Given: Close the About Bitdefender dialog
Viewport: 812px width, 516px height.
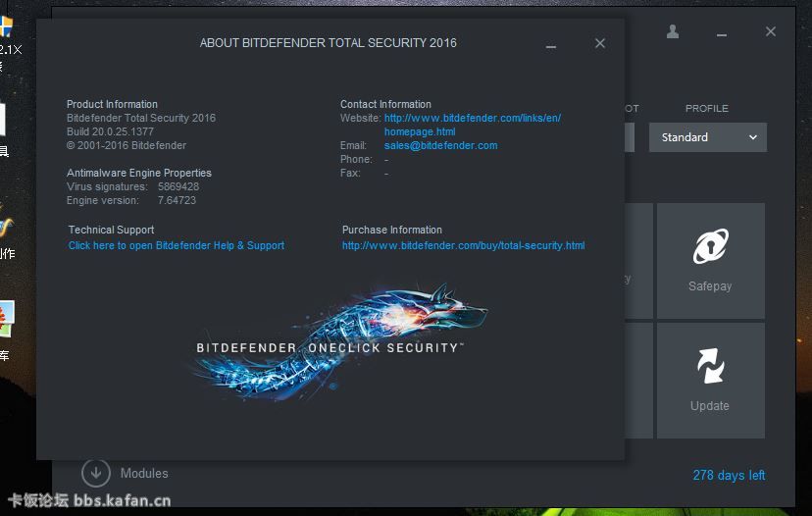Looking at the screenshot, I should point(599,43).
